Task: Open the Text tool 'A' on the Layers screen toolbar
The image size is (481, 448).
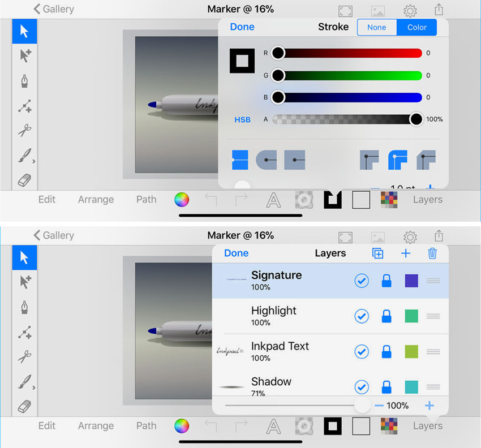Action: pos(273,427)
